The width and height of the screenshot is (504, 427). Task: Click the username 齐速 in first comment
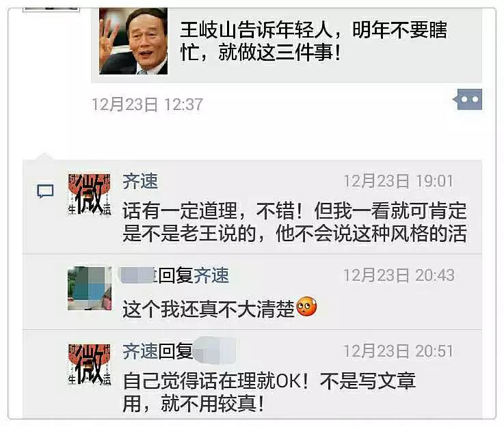tap(140, 182)
